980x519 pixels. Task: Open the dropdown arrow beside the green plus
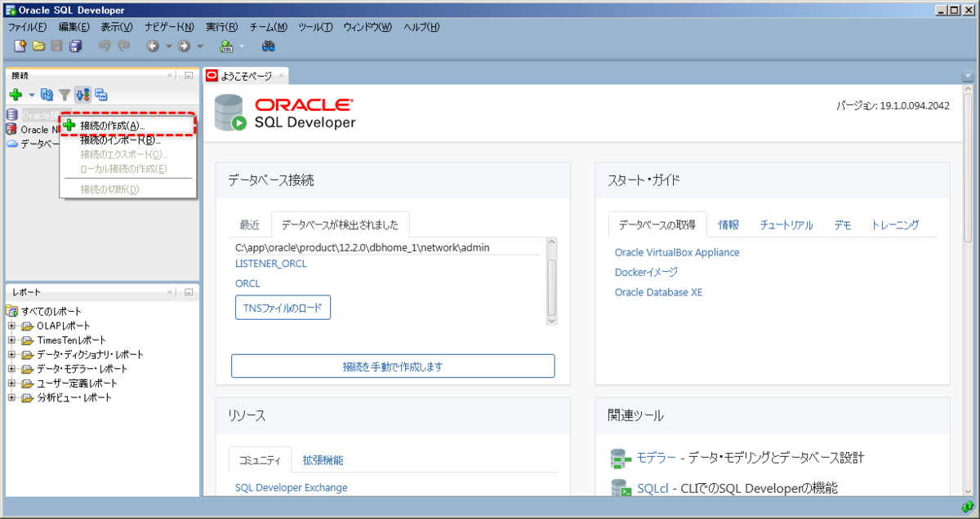tap(32, 94)
